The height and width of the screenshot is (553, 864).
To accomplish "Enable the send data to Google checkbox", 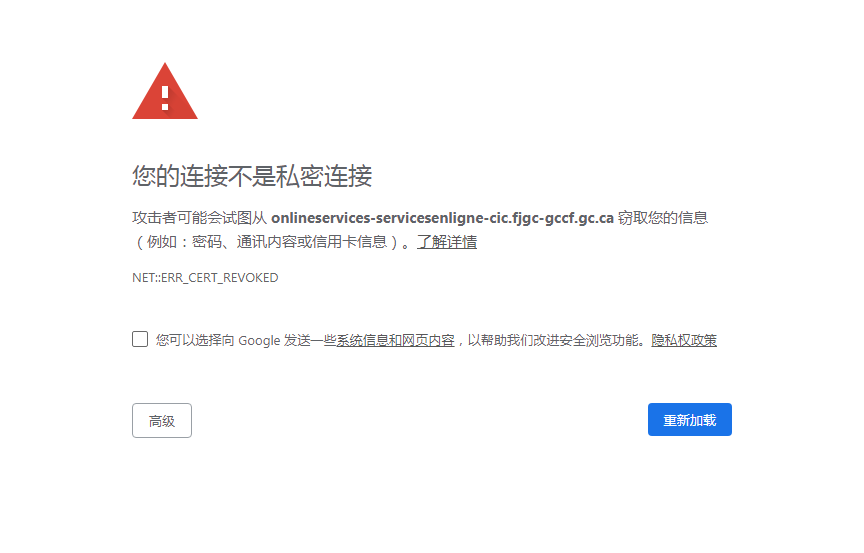I will coord(140,339).
